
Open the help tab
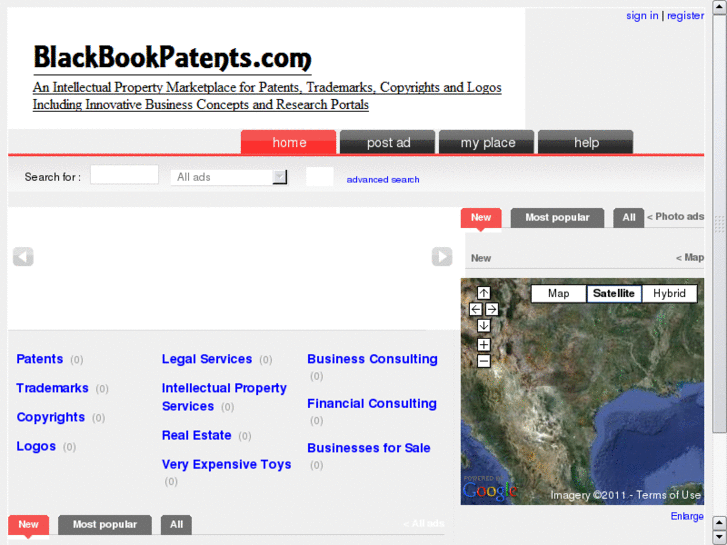coord(586,142)
